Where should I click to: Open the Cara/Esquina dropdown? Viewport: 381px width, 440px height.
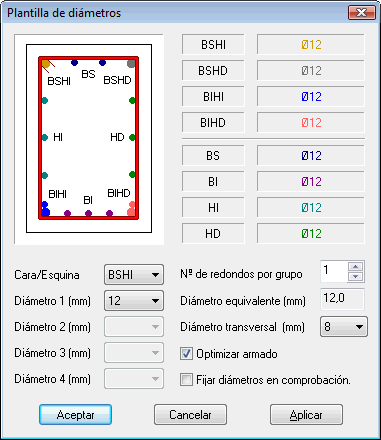tap(134, 275)
